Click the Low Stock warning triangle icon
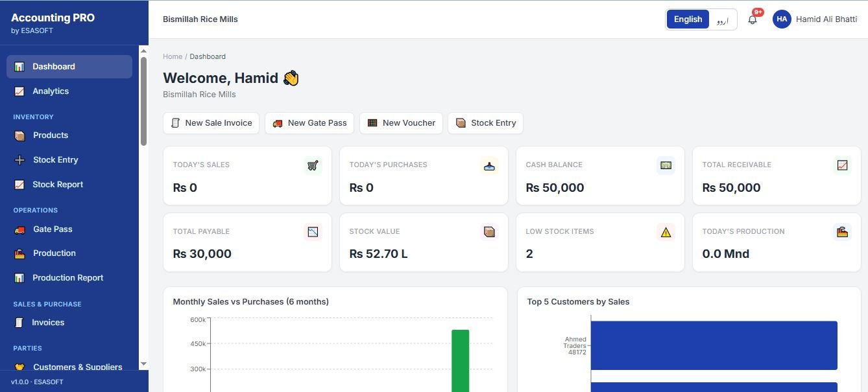 [666, 232]
